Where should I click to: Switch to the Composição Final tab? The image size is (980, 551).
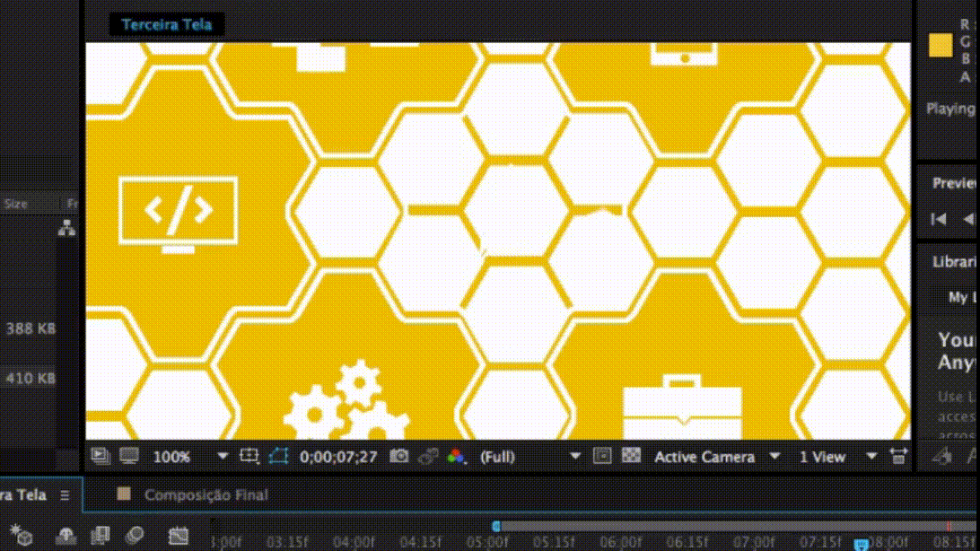(206, 494)
